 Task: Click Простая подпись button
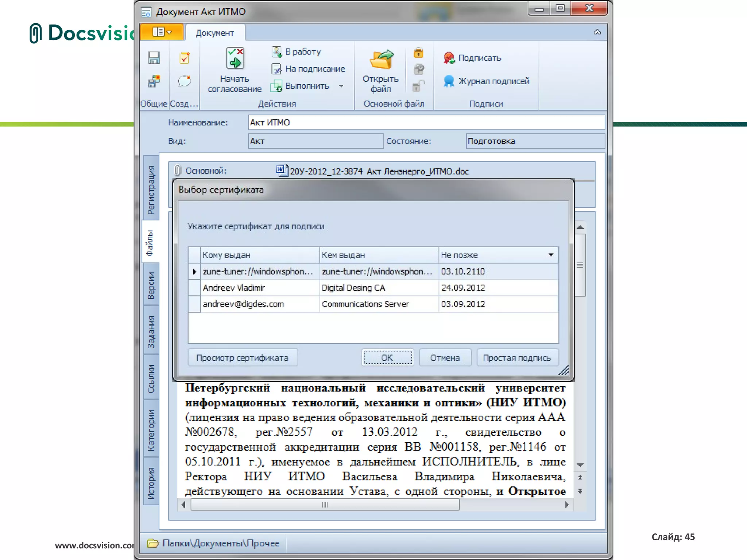coord(517,358)
